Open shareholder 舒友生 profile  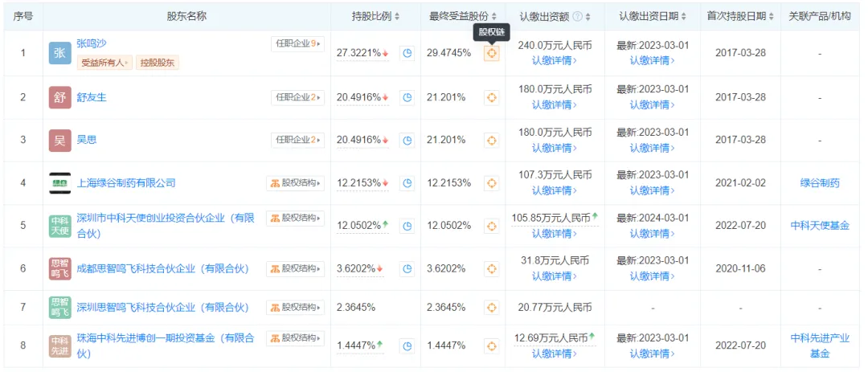pos(92,97)
